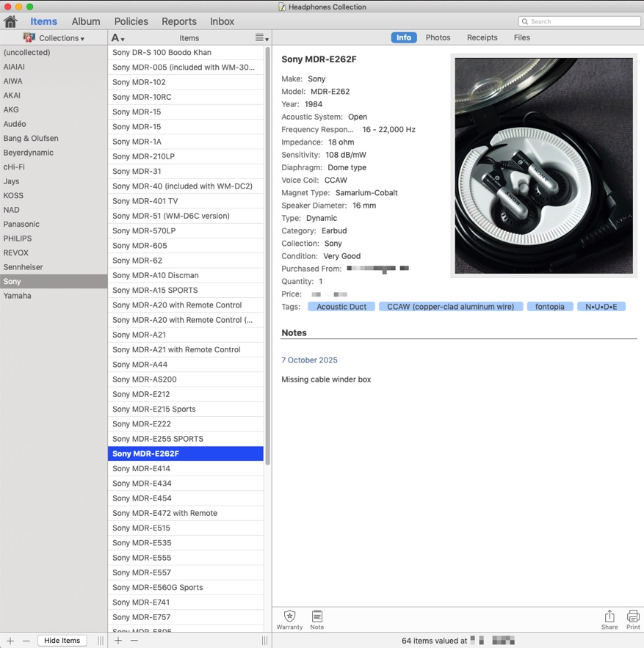
Task: Select Sony MDR-E560G Sports item
Action: 186,587
